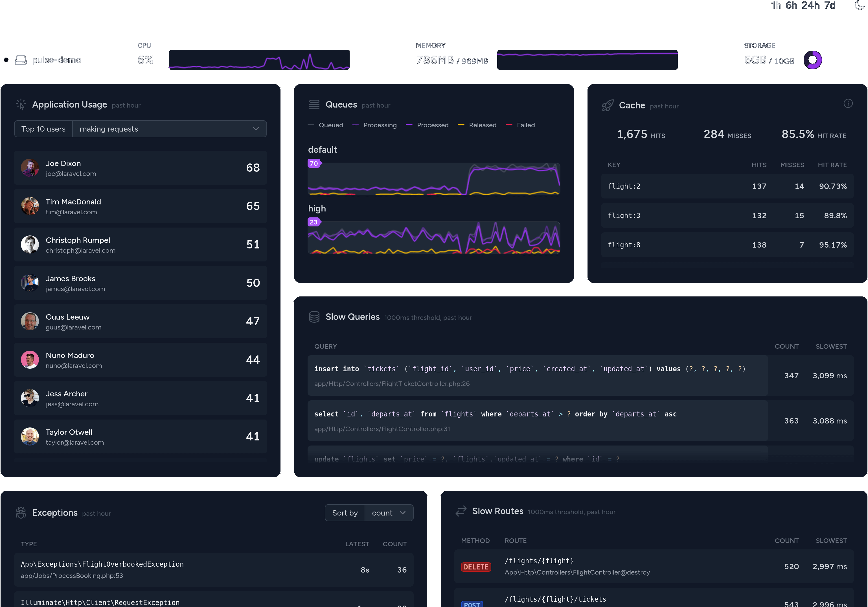Click the Cache info circle icon
Viewport: 868px width, 607px height.
(848, 104)
